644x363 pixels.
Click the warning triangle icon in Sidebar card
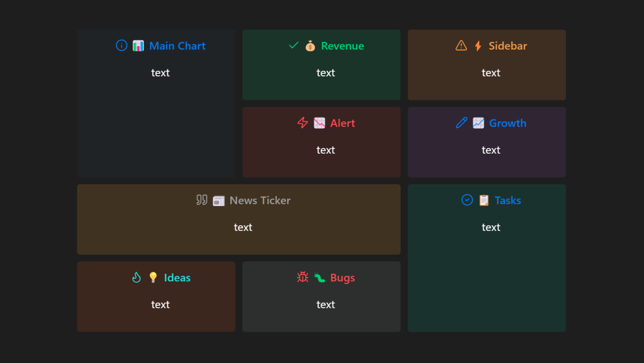[x=461, y=45]
